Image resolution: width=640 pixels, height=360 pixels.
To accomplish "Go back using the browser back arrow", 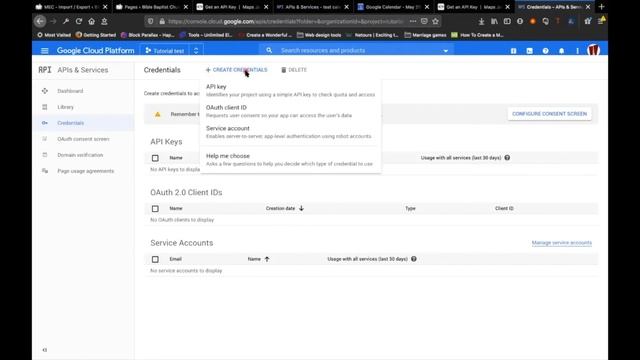I will tap(40, 21).
